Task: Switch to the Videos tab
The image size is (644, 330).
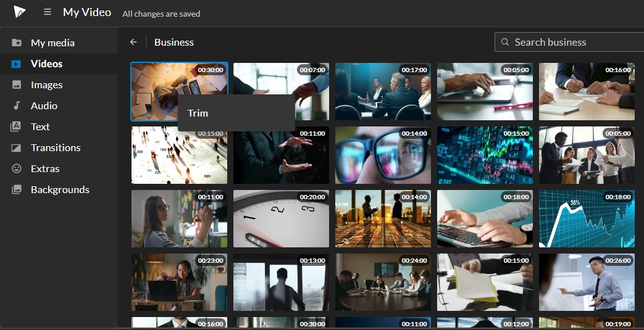Action: click(46, 64)
